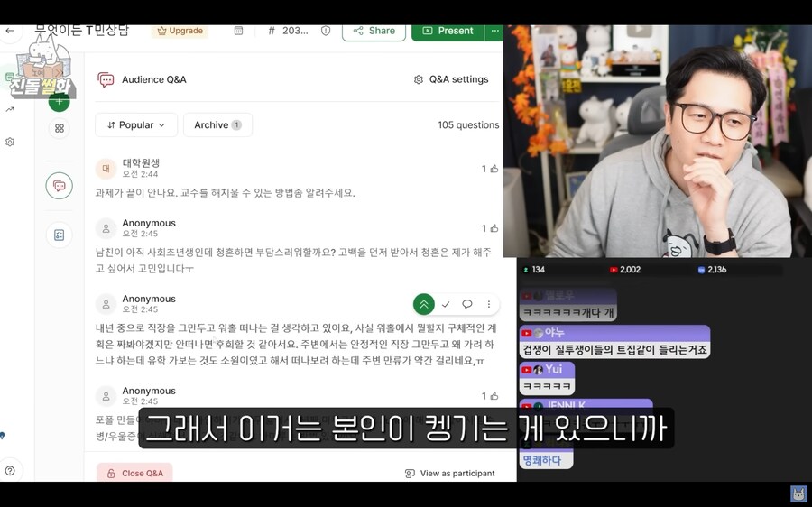Switch to the Archive tab
Viewport: 812px width, 507px height.
point(217,124)
